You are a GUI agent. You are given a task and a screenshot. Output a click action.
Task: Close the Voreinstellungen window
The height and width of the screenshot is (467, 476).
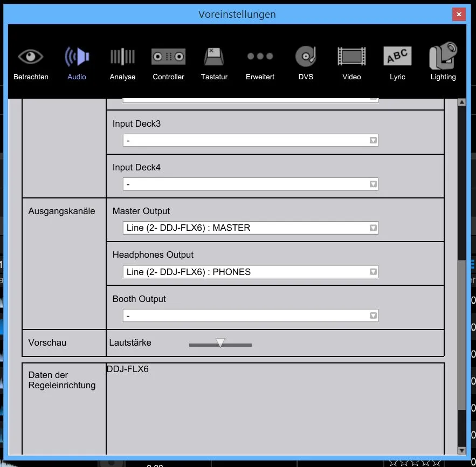(x=458, y=15)
